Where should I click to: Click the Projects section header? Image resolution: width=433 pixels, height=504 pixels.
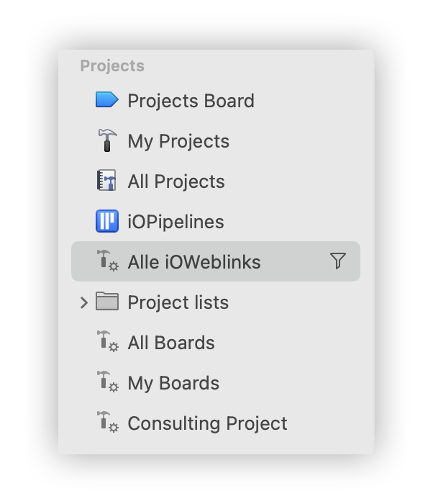[112, 66]
